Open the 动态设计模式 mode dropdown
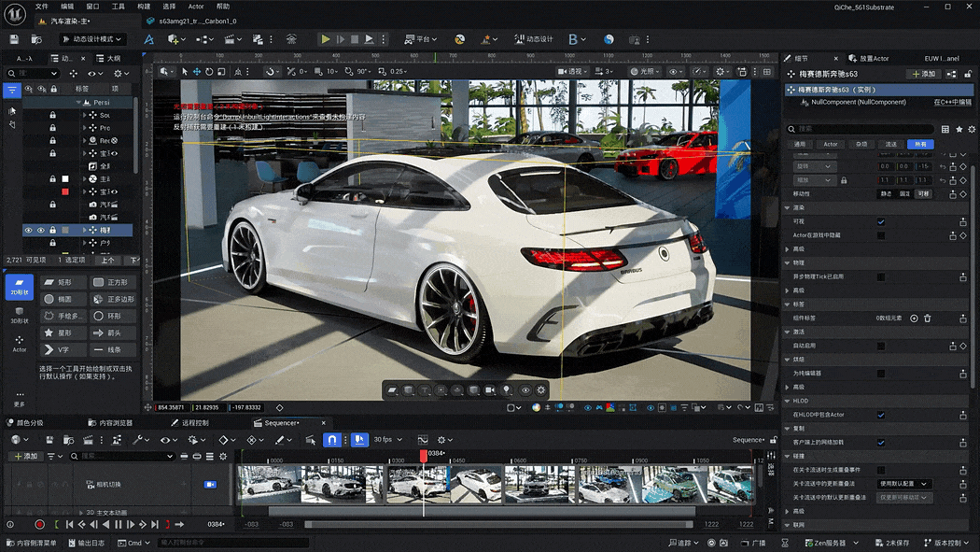The height and width of the screenshot is (552, 980). pos(91,38)
